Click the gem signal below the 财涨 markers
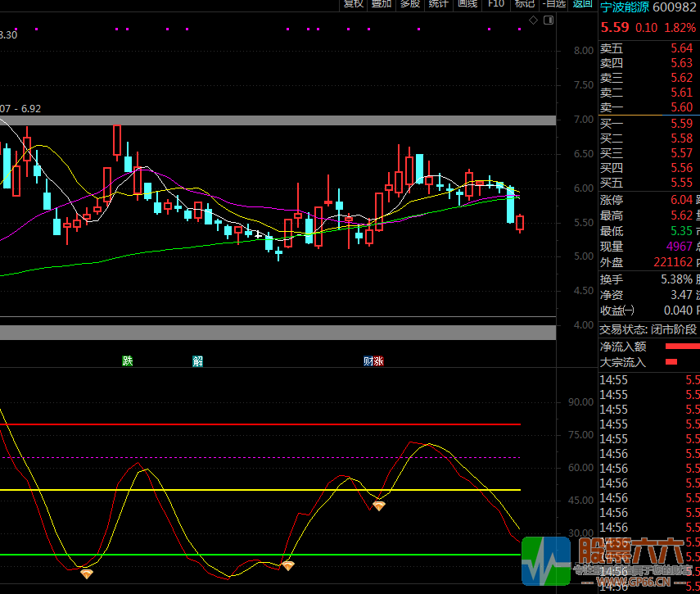Screen dimensions: 700x594 point(378,506)
